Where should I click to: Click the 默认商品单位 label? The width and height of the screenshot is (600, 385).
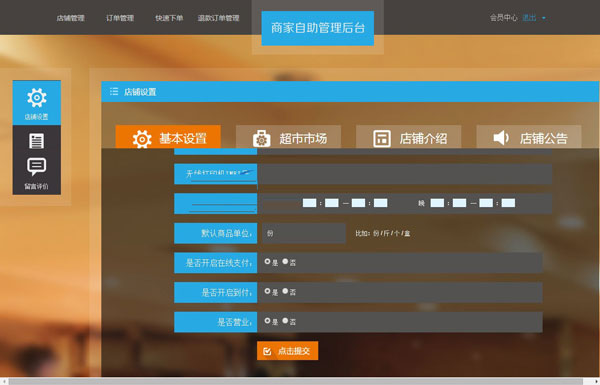point(215,233)
